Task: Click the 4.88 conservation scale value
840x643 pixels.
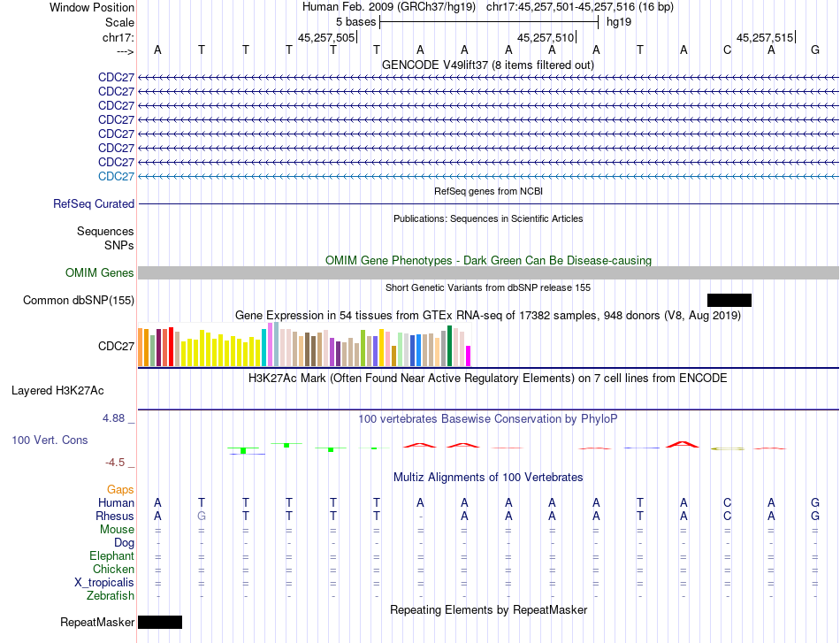Action: point(113,418)
